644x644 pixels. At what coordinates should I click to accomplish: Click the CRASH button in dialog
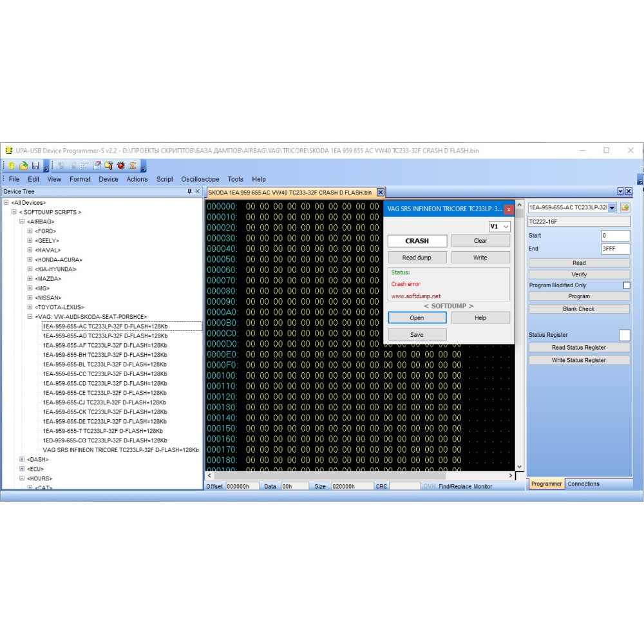click(417, 241)
